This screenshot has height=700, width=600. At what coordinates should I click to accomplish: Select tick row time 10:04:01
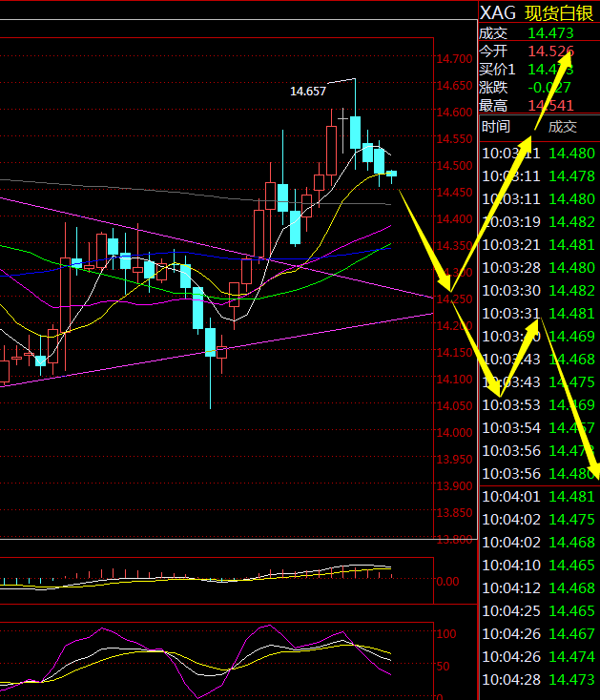[x=511, y=497]
